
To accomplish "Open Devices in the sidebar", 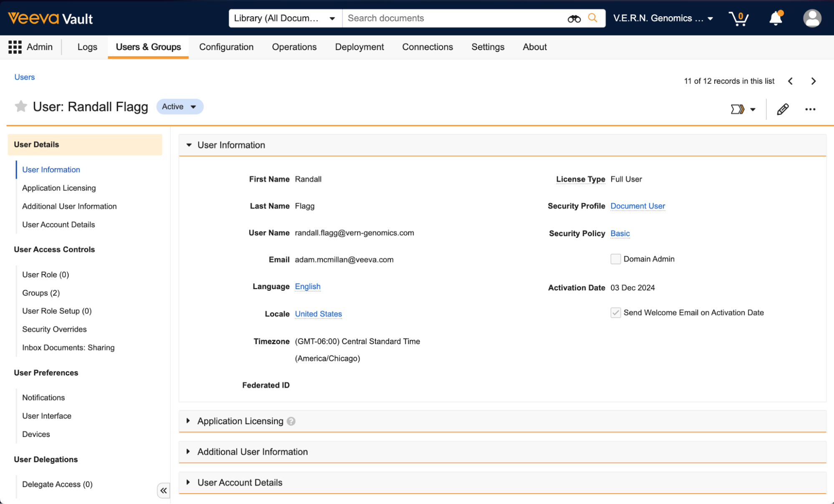I will pos(36,434).
